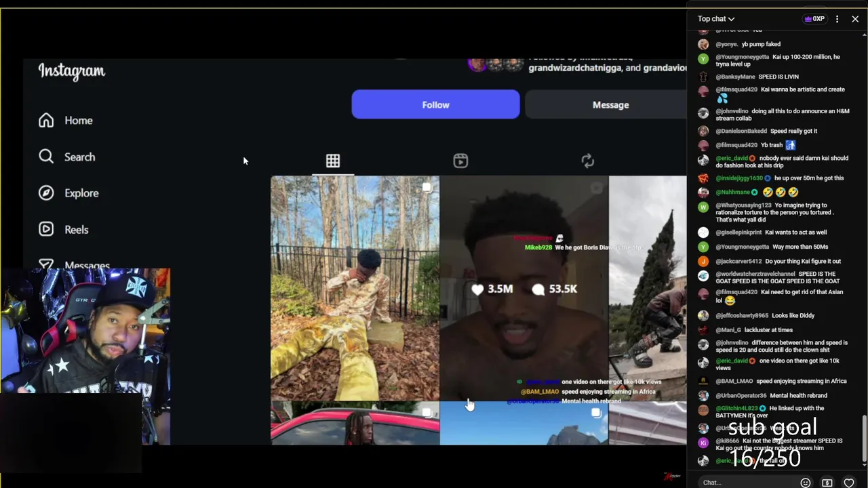Click the Search label in sidebar
Image resolution: width=868 pixels, height=488 pixels.
point(79,157)
